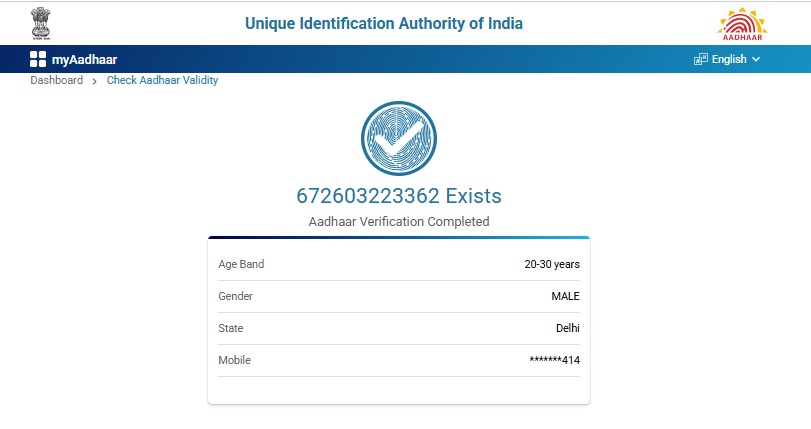Click the chevron next to English
This screenshot has height=429, width=811.
click(756, 59)
